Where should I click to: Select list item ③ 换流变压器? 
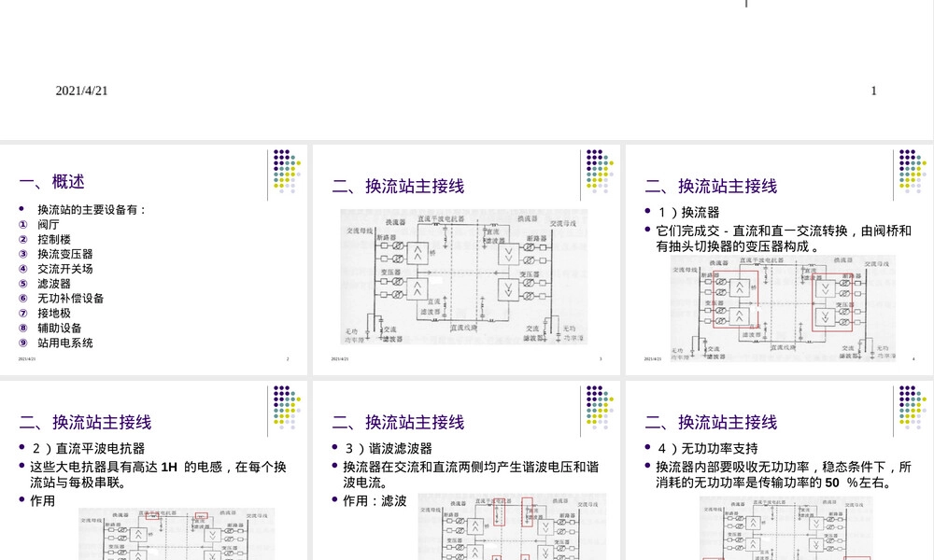pyautogui.click(x=56, y=254)
